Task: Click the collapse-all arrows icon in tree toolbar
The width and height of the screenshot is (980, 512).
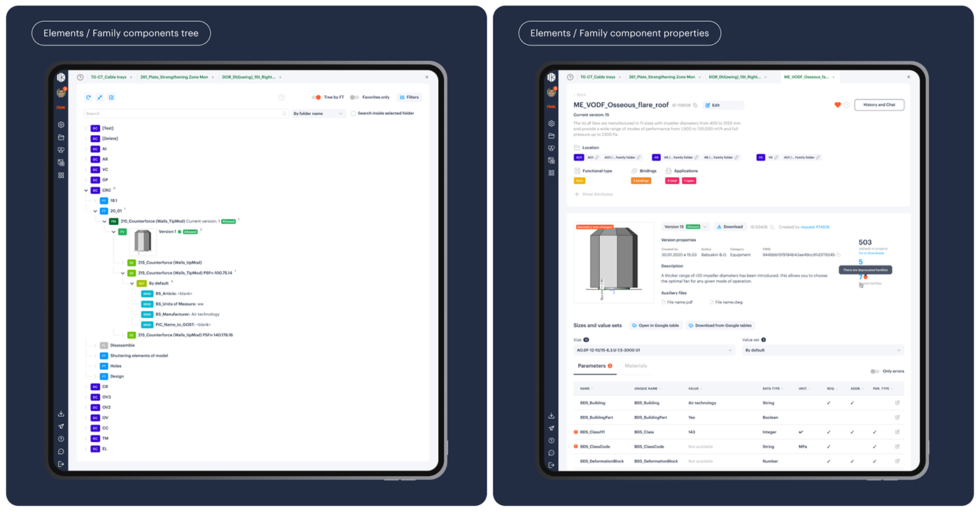Action: pyautogui.click(x=99, y=97)
